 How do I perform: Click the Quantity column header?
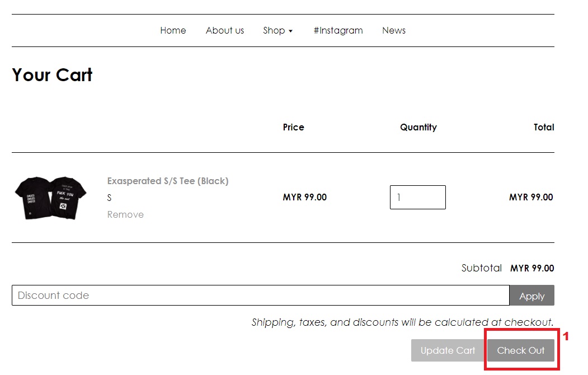tap(418, 128)
